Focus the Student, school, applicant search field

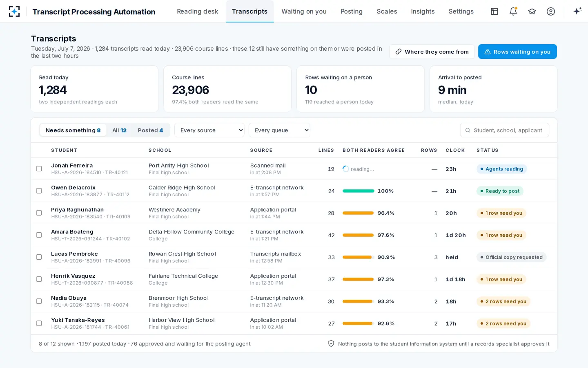[x=505, y=130]
